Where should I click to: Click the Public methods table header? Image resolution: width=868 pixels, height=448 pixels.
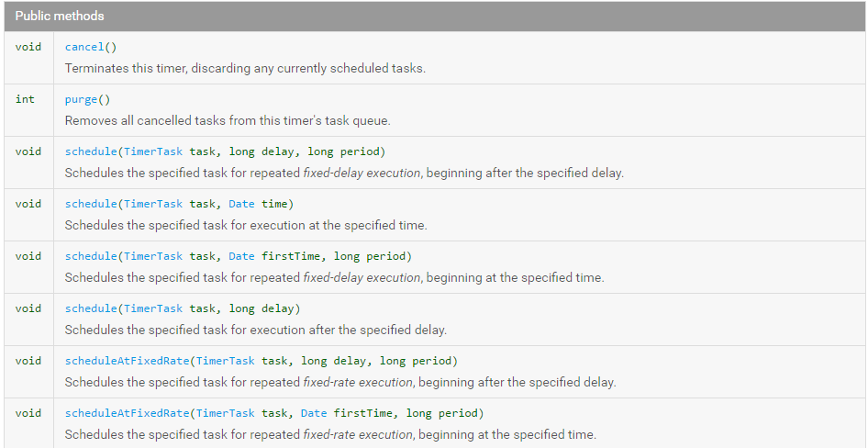click(x=60, y=17)
